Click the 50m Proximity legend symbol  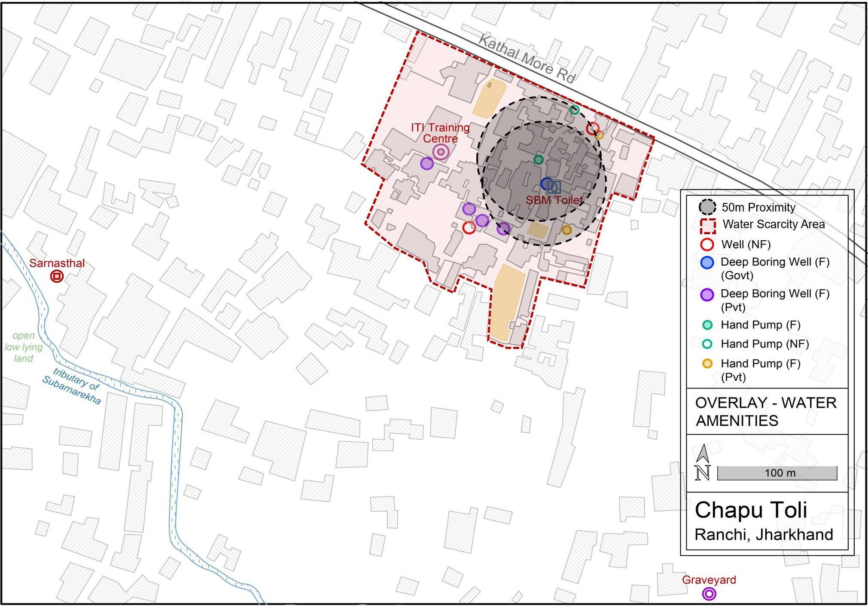coord(707,207)
